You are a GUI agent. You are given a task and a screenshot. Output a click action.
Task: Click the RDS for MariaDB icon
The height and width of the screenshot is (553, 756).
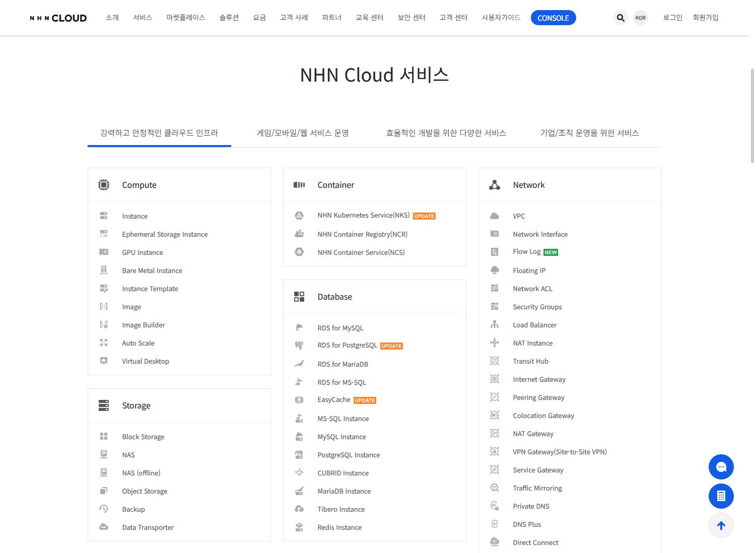[x=299, y=364]
